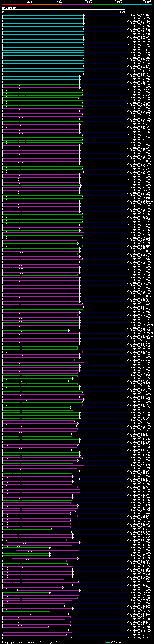154x644 pixels.
Task: Click the UniRef100_C1N1N1 label
Action: 138,360
